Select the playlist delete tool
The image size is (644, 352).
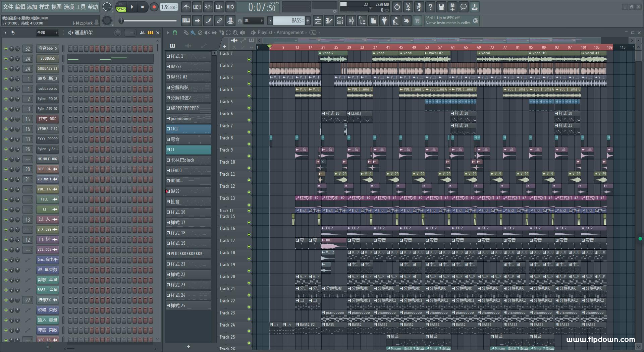coord(200,33)
